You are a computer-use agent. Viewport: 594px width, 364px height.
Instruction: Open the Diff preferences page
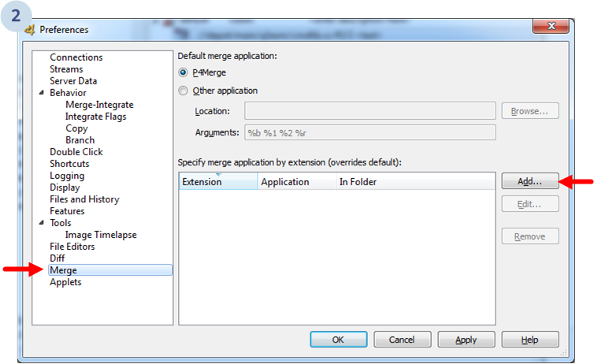pyautogui.click(x=58, y=258)
